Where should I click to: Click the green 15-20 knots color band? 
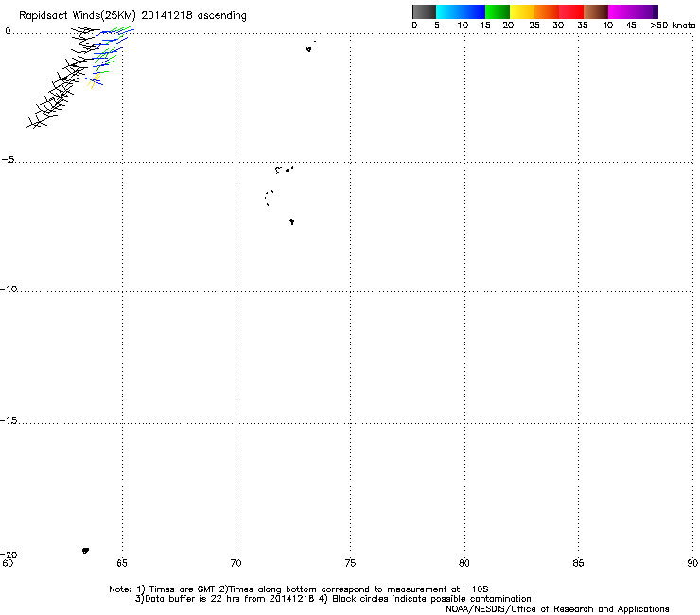point(498,11)
